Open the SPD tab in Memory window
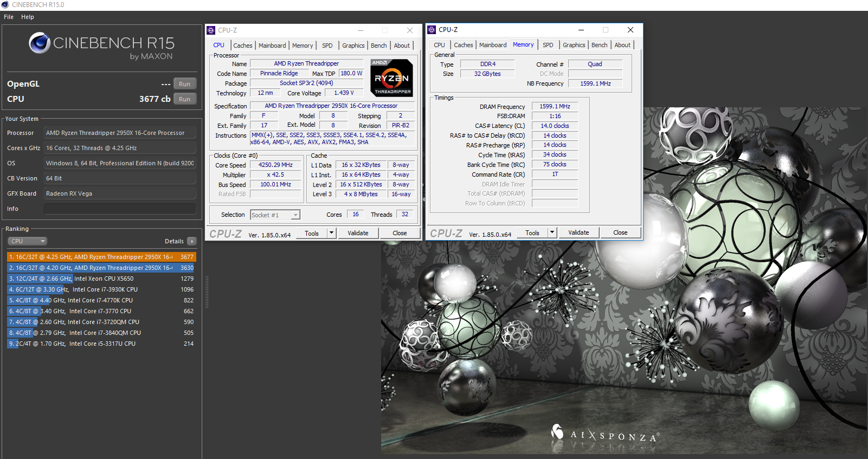The width and height of the screenshot is (868, 459). pos(548,45)
